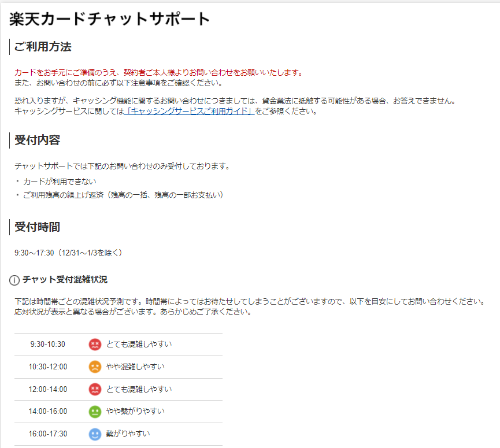Click the red face icon for 12:00-14:00

95,390
